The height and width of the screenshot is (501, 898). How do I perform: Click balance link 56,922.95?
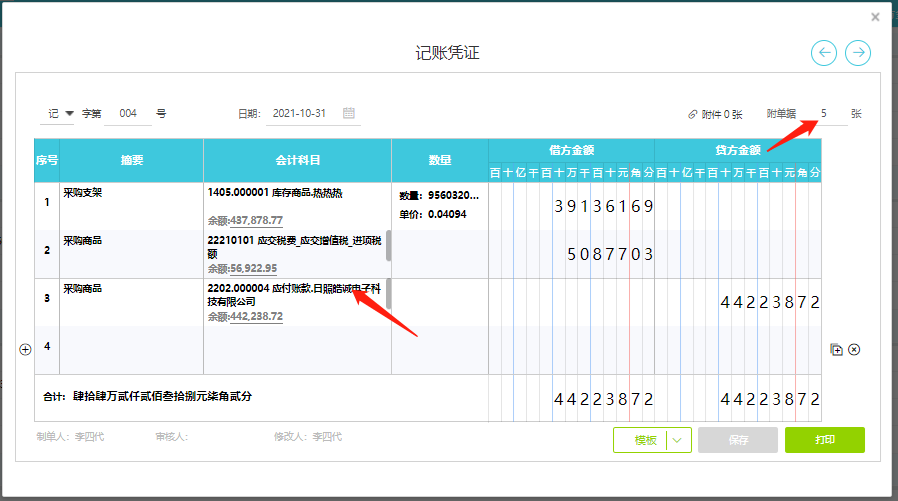pyautogui.click(x=253, y=269)
